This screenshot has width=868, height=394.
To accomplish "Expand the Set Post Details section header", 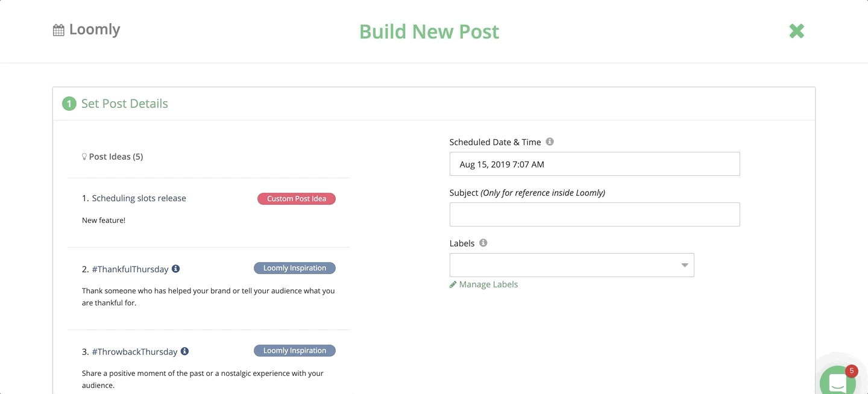I will (x=124, y=103).
